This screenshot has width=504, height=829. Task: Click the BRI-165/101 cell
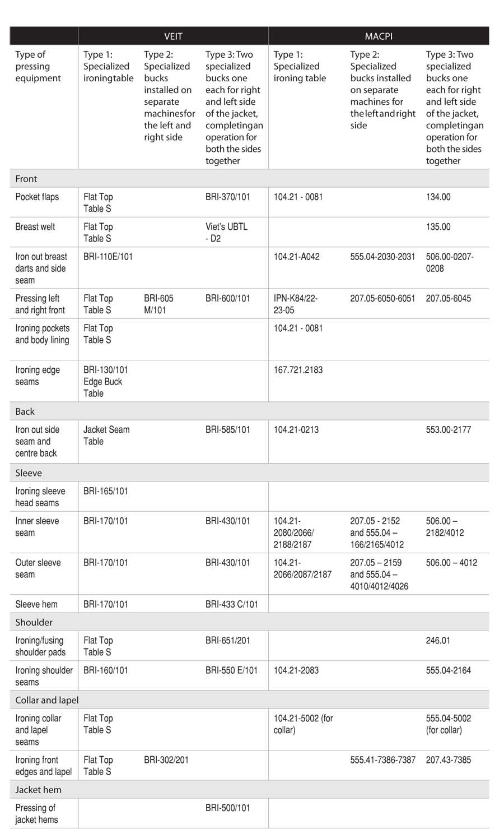(106, 491)
